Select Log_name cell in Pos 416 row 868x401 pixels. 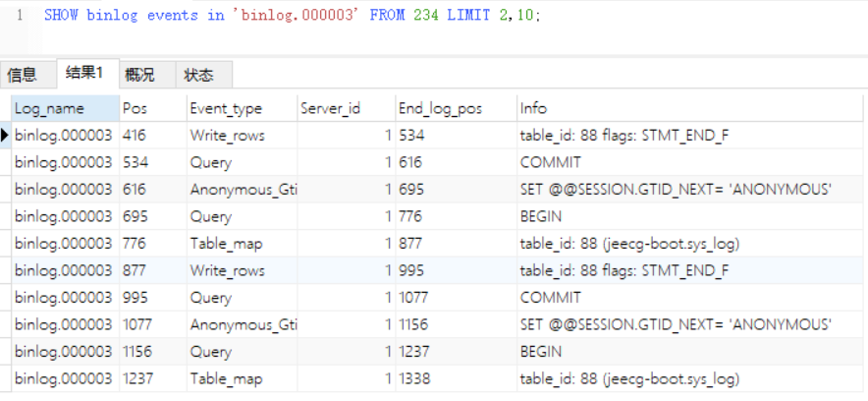(x=66, y=136)
